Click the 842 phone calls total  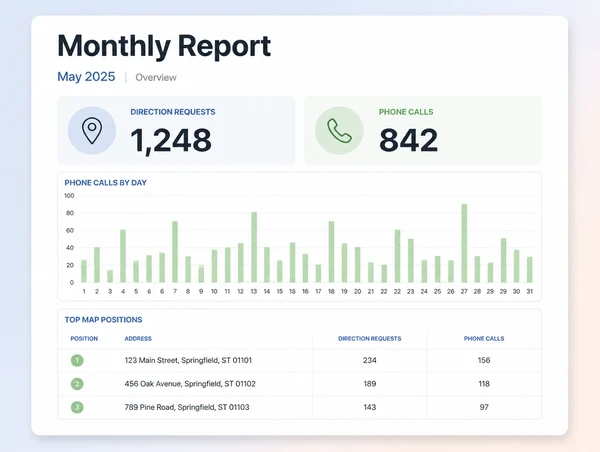[x=409, y=140]
